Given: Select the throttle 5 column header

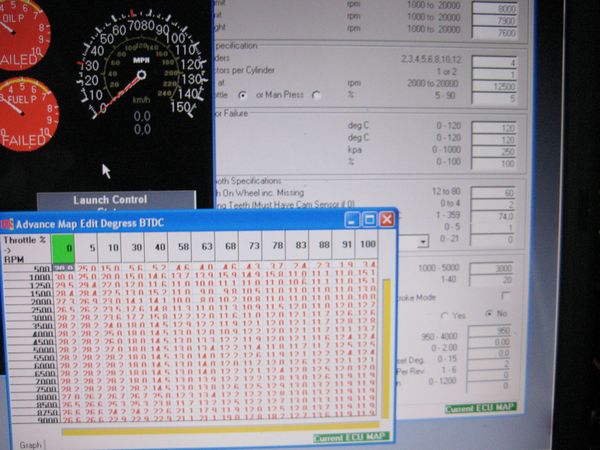Looking at the screenshot, I should click(x=86, y=248).
